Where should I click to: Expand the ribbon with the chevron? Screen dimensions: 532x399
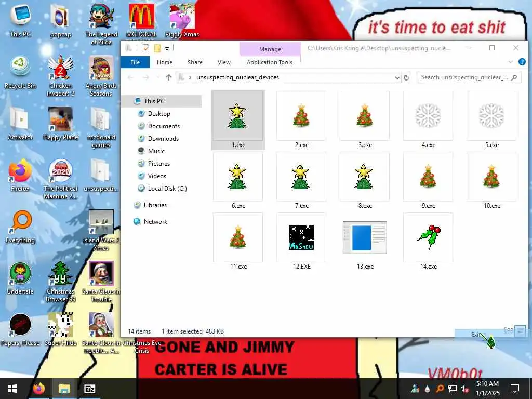click(511, 62)
